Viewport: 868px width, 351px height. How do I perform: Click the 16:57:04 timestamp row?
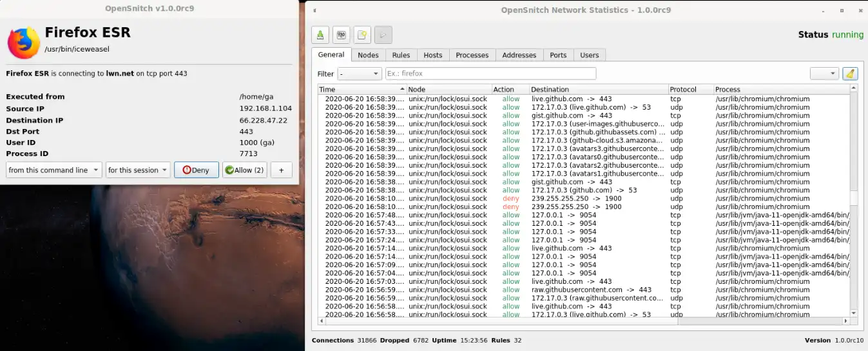tap(584, 273)
